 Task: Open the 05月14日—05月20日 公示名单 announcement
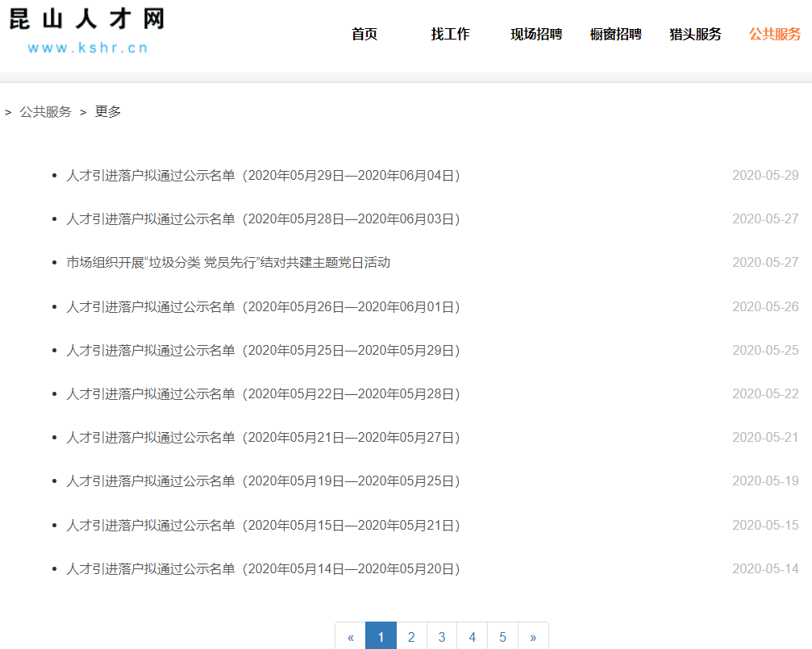(x=263, y=568)
